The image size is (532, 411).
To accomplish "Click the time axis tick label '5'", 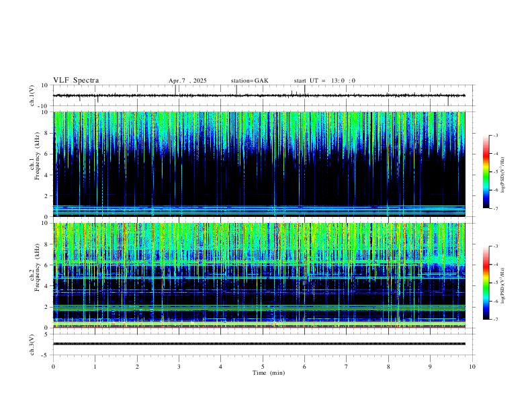I will click(263, 367).
